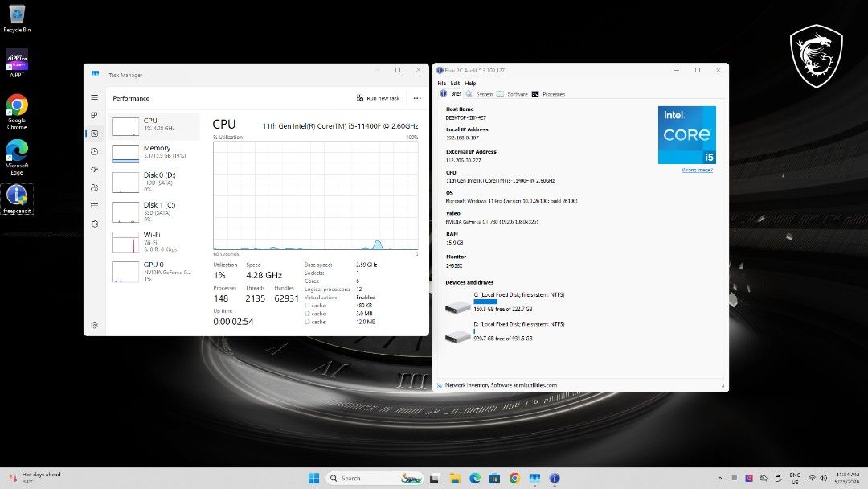This screenshot has width=868, height=489.
Task: Open Edit menu in Free PC Audit
Action: coord(455,83)
